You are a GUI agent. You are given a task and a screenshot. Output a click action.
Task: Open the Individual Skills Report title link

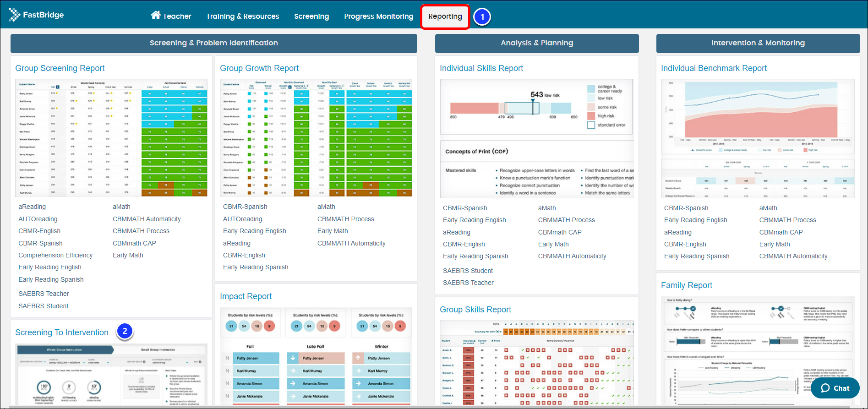[x=481, y=68]
